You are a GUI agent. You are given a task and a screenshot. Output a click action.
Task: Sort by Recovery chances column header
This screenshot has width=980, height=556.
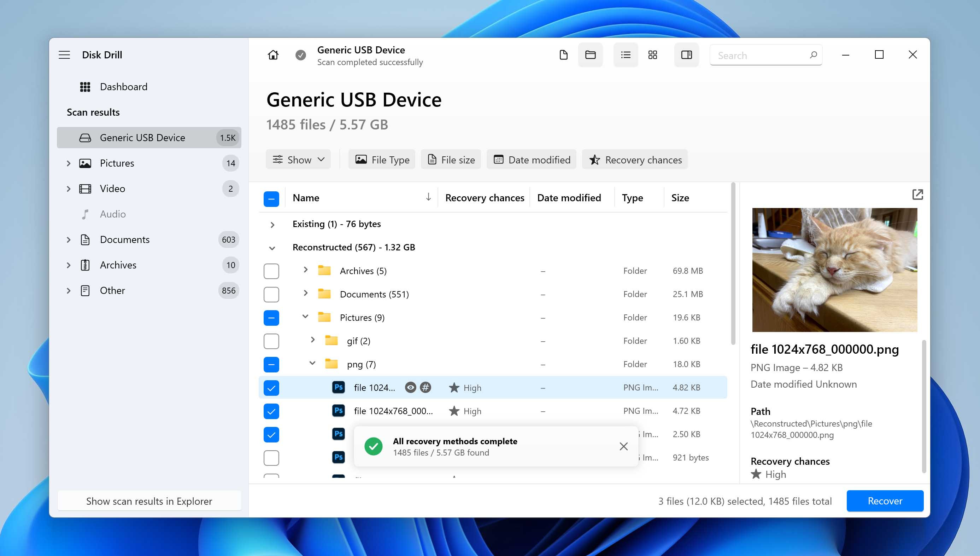(x=485, y=198)
